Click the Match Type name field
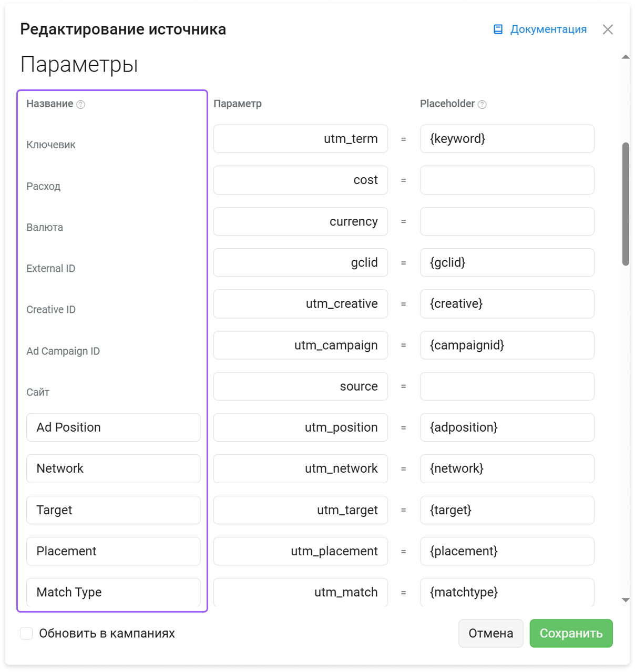 coord(113,592)
